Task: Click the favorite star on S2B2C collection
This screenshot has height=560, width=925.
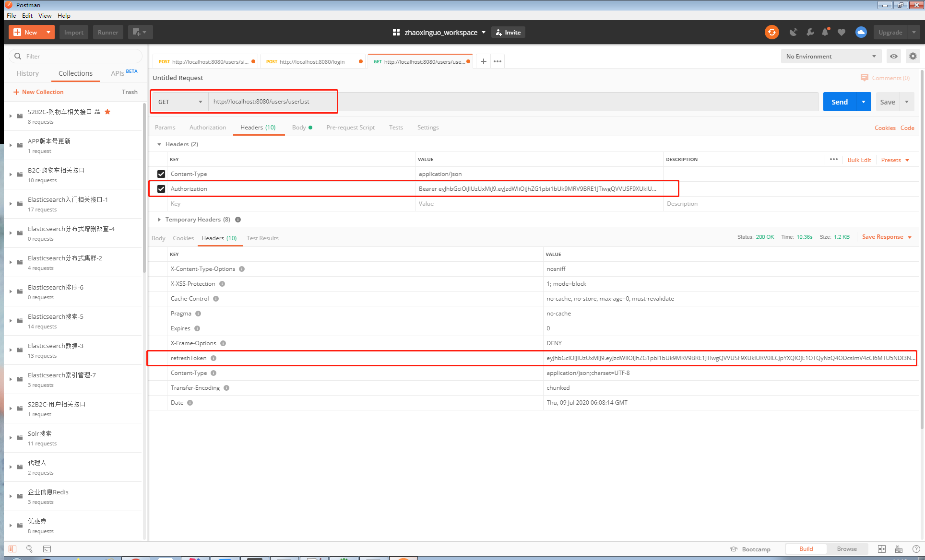Action: click(107, 111)
